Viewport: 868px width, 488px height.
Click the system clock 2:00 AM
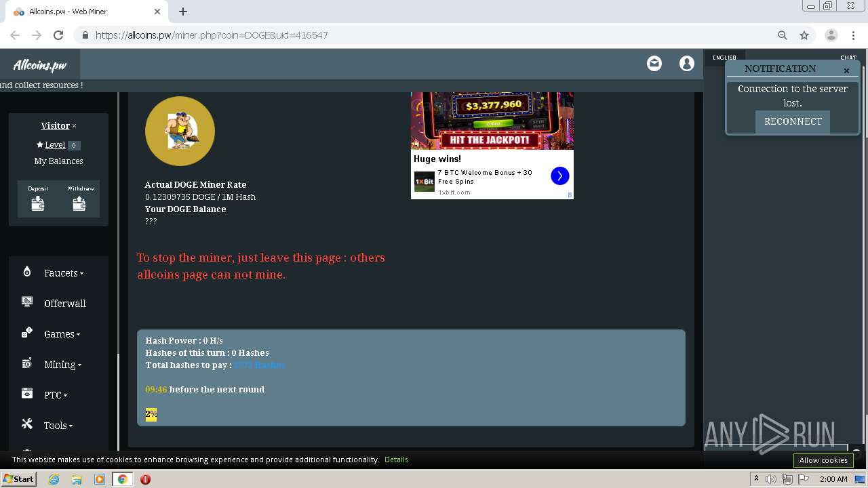833,479
